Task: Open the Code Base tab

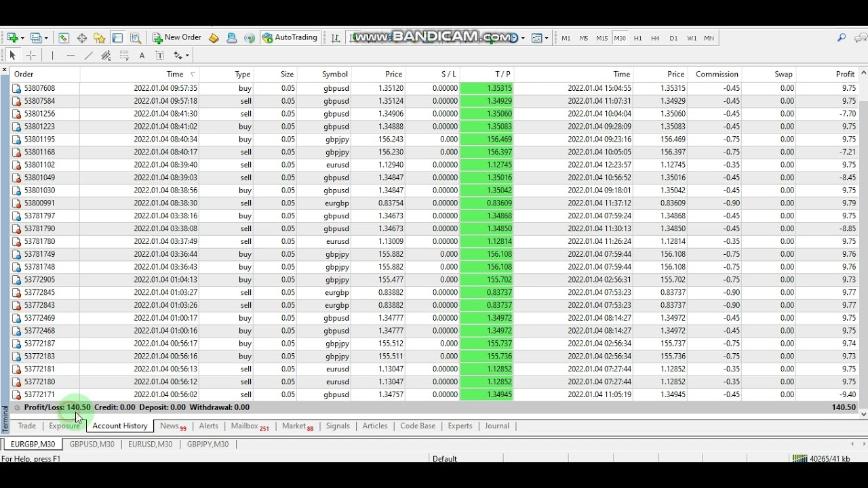Action: 418,426
